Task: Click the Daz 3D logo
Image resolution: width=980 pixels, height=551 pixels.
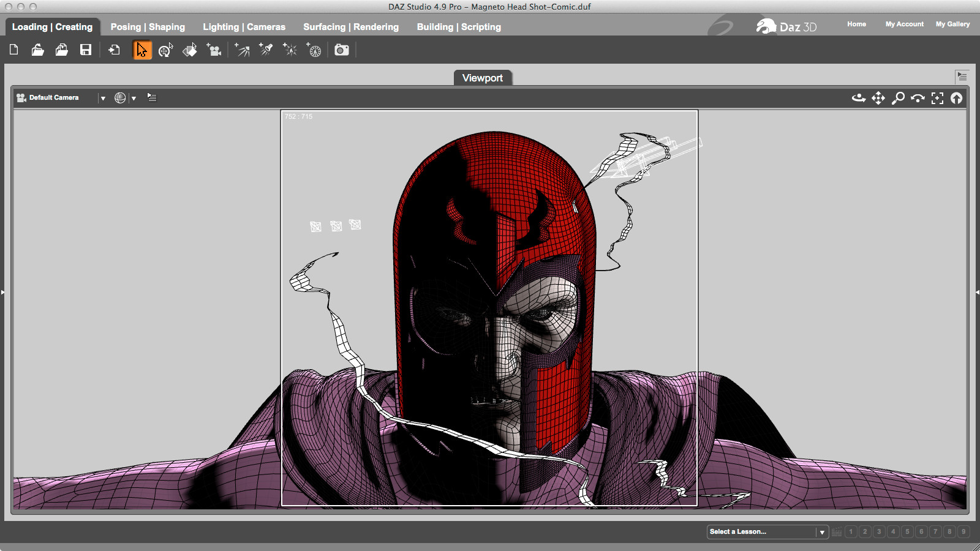Action: tap(786, 26)
